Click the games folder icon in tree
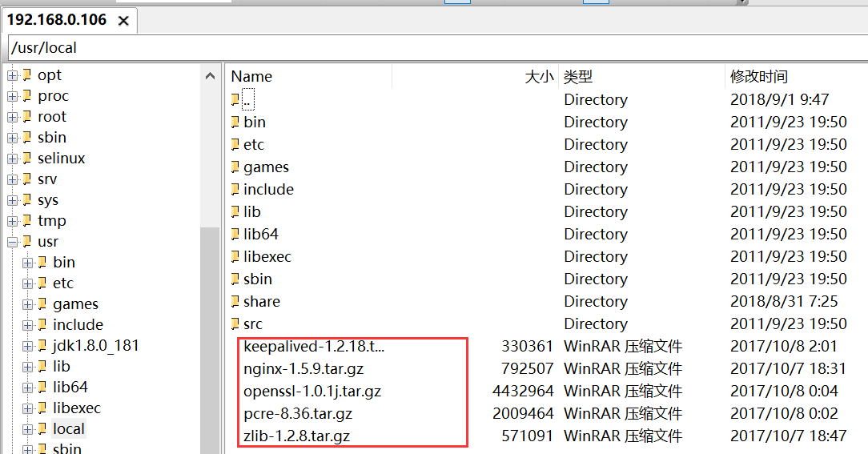The image size is (868, 454). (42, 304)
